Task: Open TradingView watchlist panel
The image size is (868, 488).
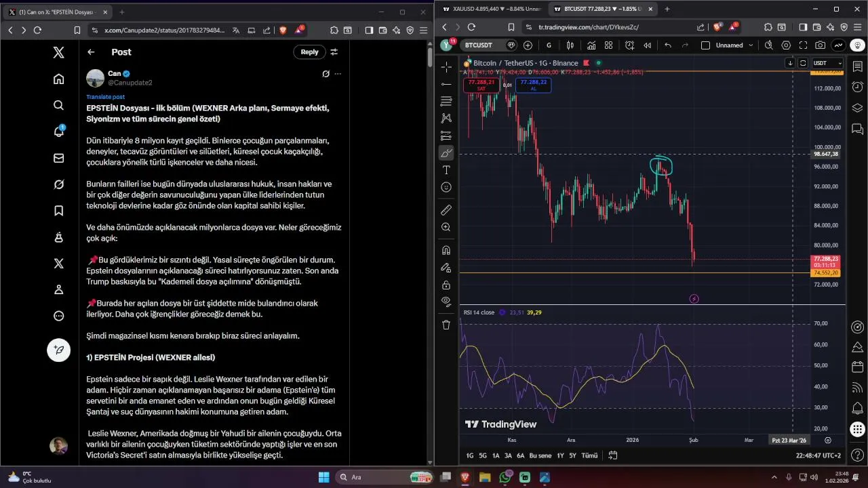Action: [x=857, y=67]
